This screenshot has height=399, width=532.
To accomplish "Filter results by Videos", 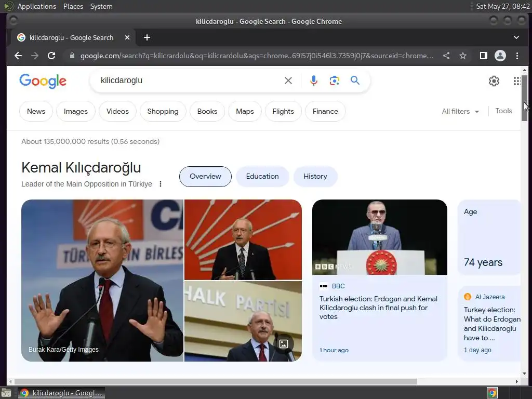I will pyautogui.click(x=117, y=111).
